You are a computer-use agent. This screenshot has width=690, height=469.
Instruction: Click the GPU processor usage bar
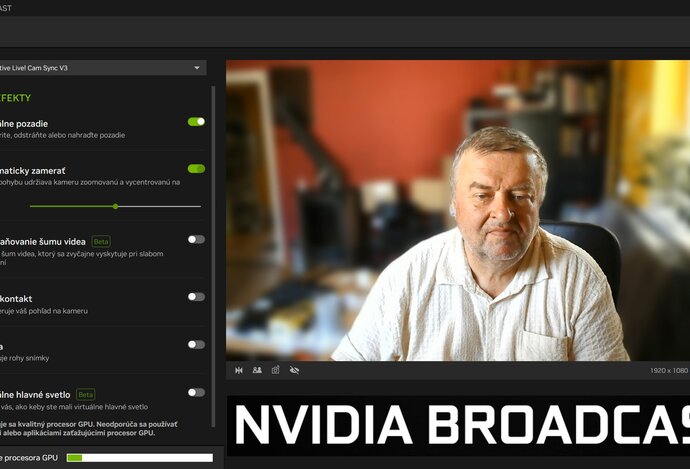140,458
